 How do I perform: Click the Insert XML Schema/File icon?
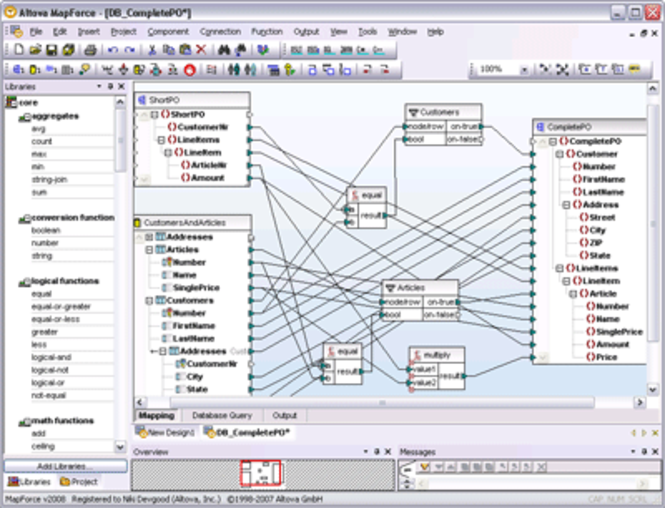18,70
